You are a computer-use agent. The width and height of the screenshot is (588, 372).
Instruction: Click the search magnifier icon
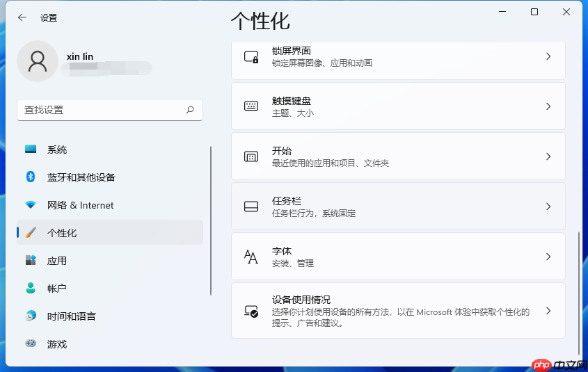click(x=190, y=110)
